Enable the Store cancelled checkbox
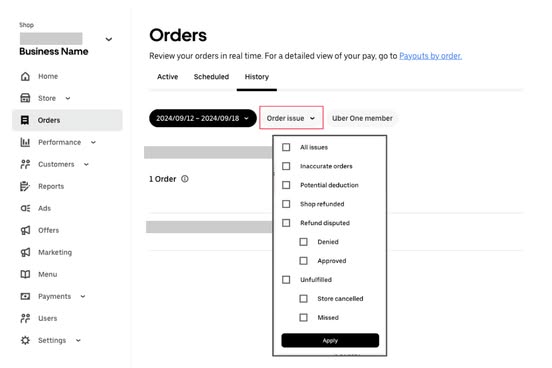 coord(303,299)
